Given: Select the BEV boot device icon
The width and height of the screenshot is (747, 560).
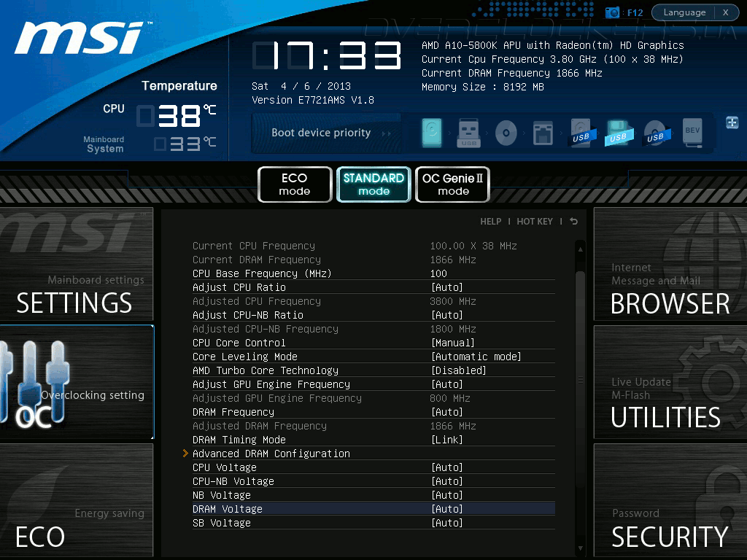Looking at the screenshot, I should [693, 133].
